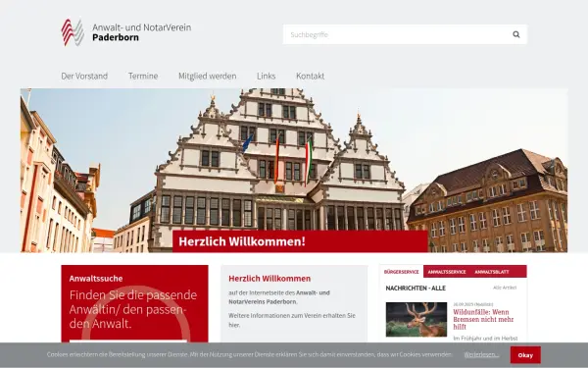Viewport: 588px width, 368px height.
Task: Click the NACHRICHTEN - ALLE heading
Action: pos(416,288)
